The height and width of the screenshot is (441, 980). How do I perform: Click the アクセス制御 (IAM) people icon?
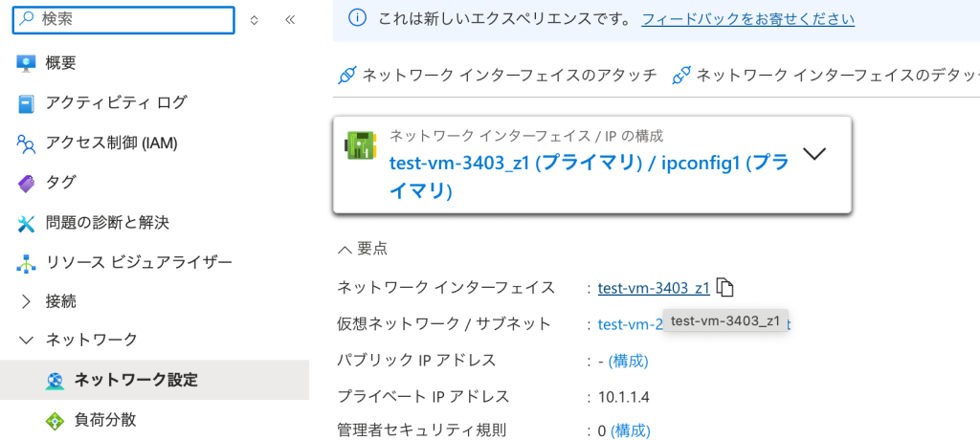click(x=26, y=143)
